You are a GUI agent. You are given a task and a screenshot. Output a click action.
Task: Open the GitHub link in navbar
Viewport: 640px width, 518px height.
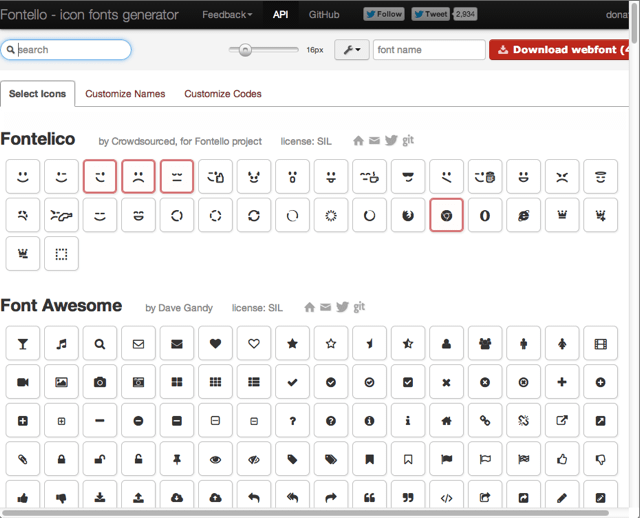[324, 15]
